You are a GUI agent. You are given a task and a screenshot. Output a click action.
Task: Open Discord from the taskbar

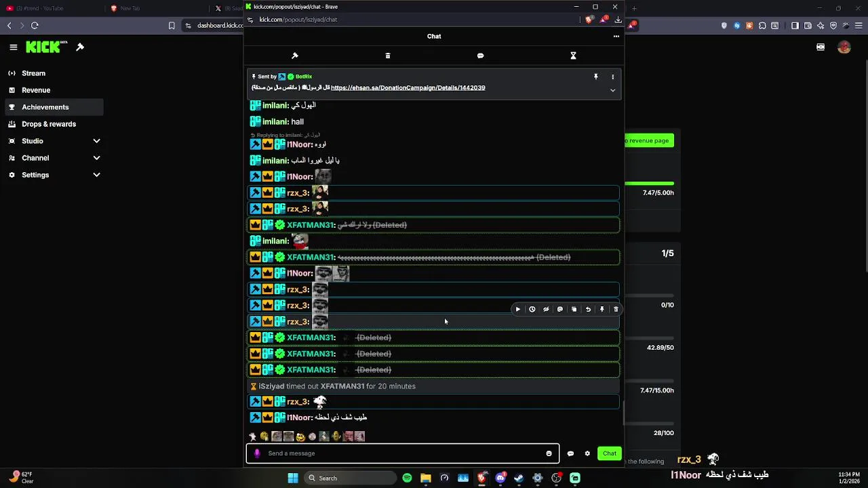500,478
